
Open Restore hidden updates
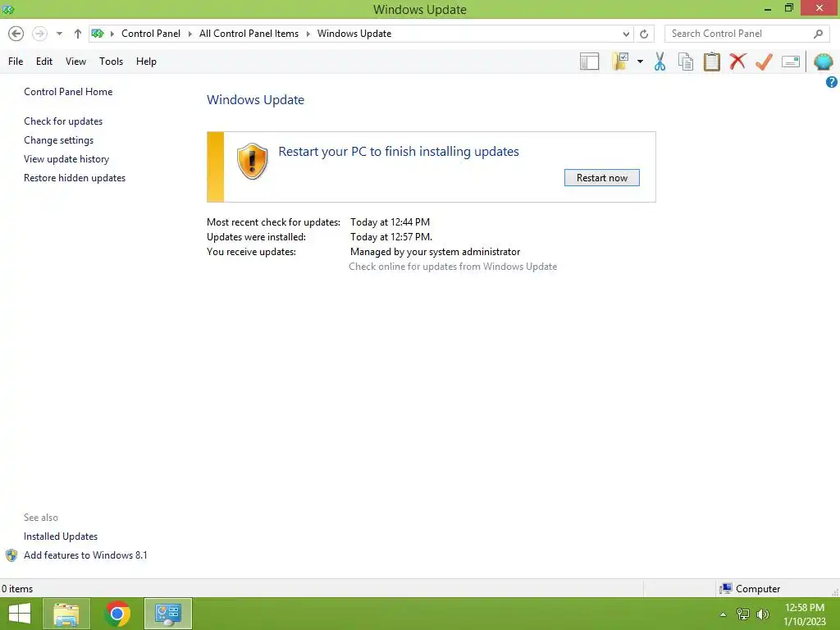click(x=75, y=178)
